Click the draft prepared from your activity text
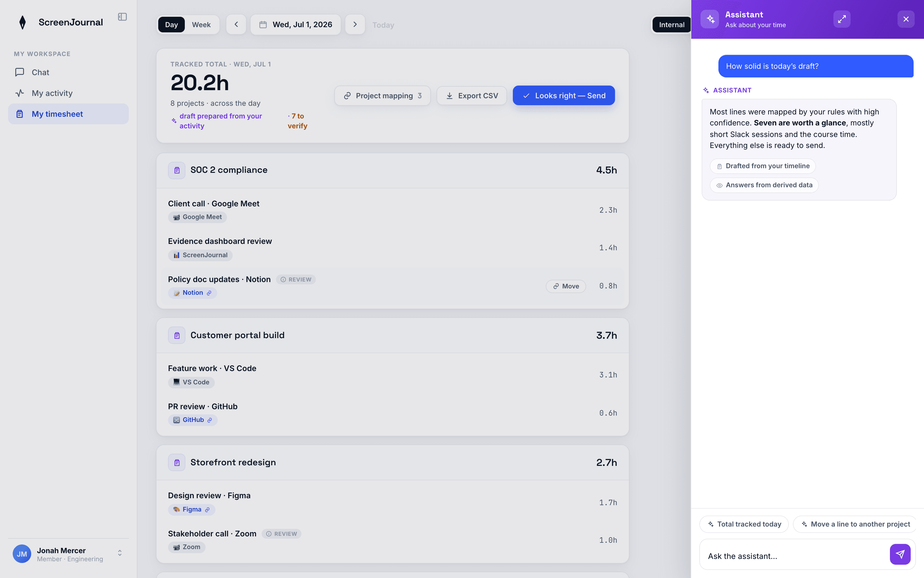Screen dimensions: 924x578 tap(221, 121)
